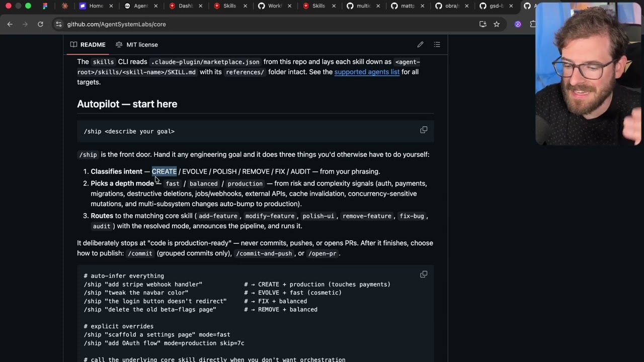
Task: Go back to the previous page
Action: point(10,24)
